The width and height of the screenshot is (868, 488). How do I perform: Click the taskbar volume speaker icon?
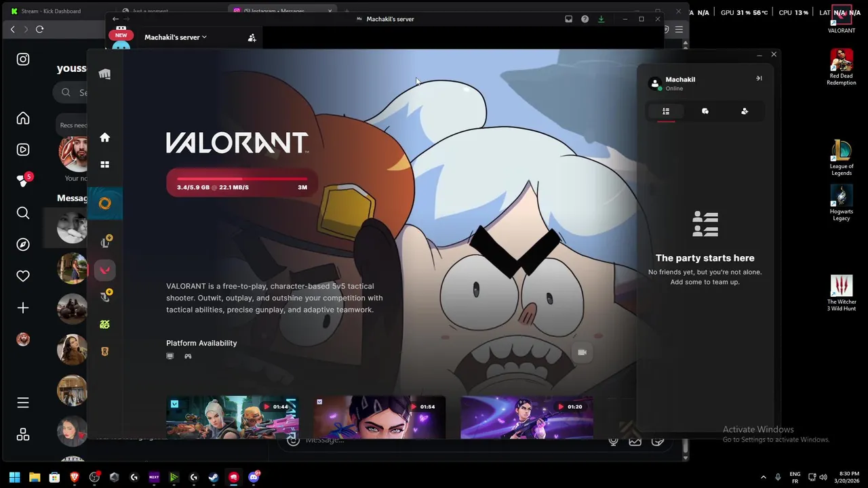823,477
